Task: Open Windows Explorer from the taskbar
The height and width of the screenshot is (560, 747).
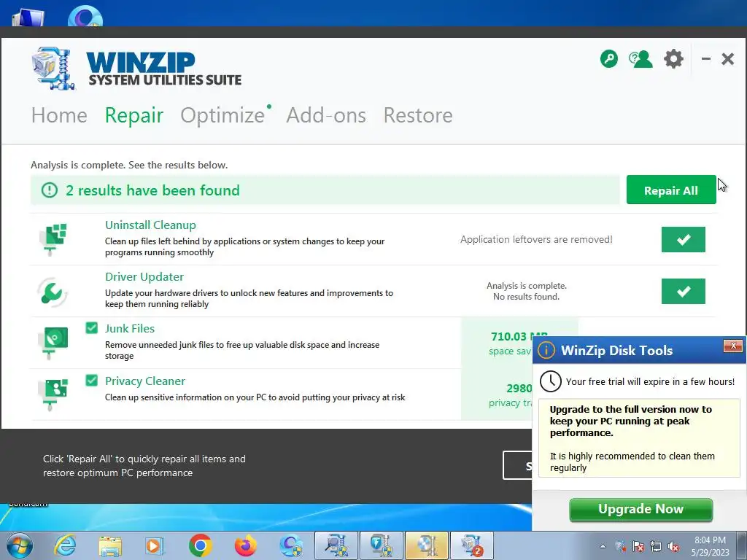Action: click(x=110, y=545)
